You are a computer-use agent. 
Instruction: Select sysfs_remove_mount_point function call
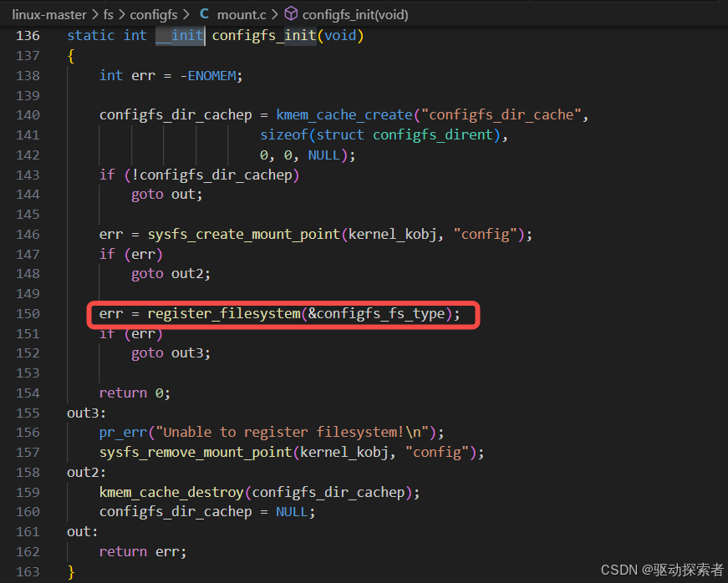pos(196,453)
